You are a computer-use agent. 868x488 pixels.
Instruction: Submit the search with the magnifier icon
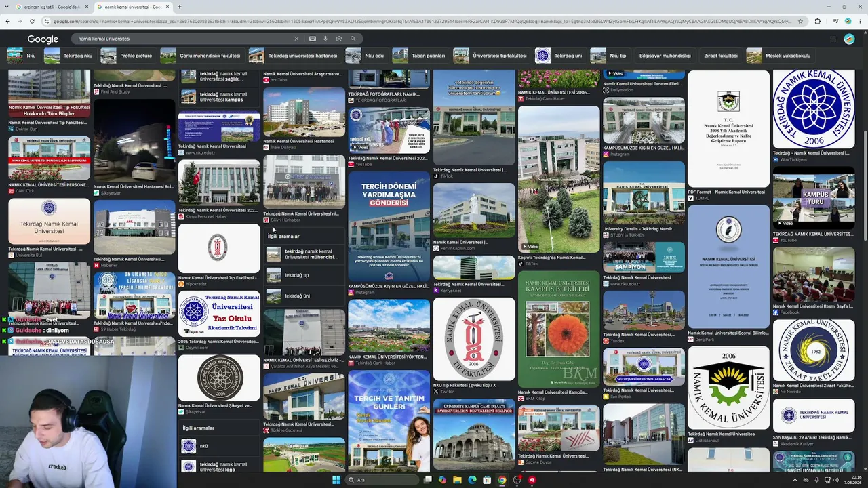pyautogui.click(x=353, y=39)
